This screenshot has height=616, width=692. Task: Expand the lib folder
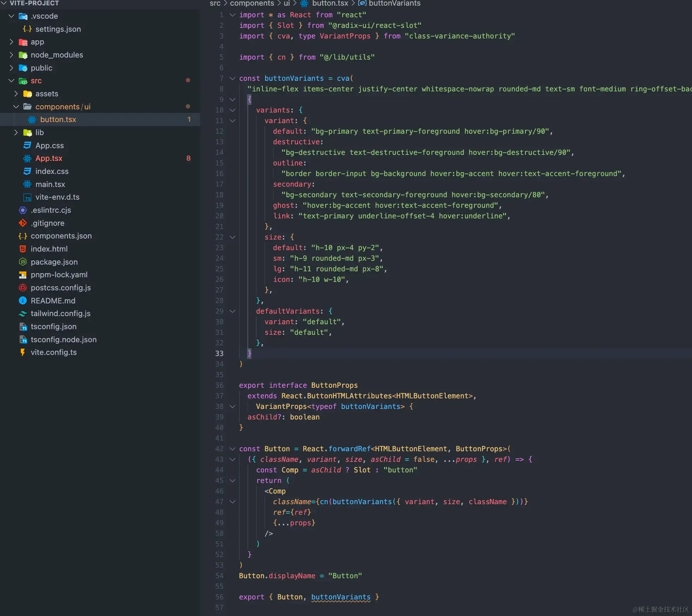[x=16, y=133]
